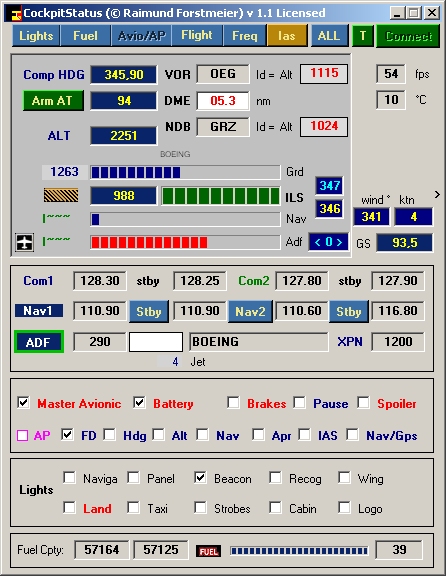This screenshot has height=576, width=446.
Task: Turn on Land lights checkbox
Action: click(x=69, y=507)
